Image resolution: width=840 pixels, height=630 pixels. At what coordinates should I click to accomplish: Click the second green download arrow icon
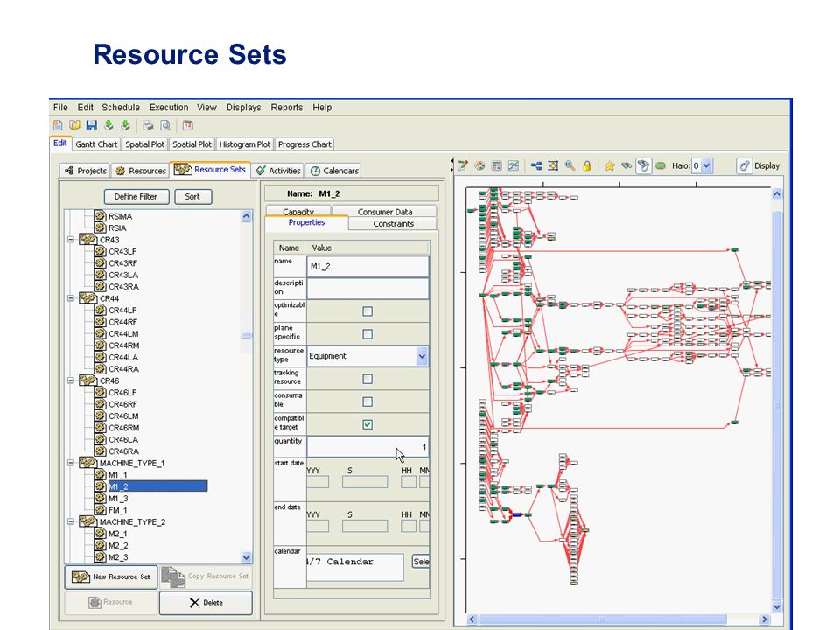(126, 125)
